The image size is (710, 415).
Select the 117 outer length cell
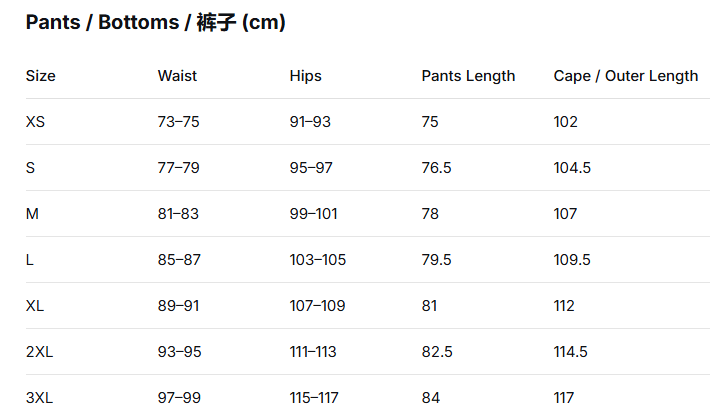(x=564, y=398)
